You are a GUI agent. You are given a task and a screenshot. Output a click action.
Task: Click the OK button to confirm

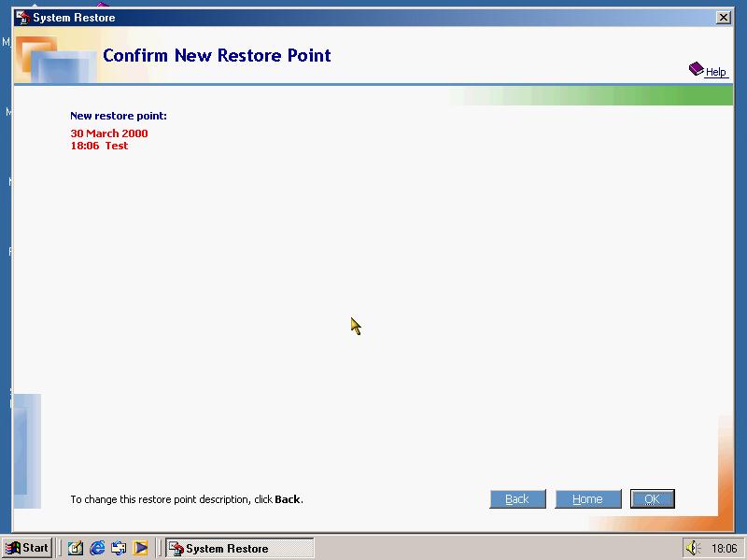(x=652, y=499)
